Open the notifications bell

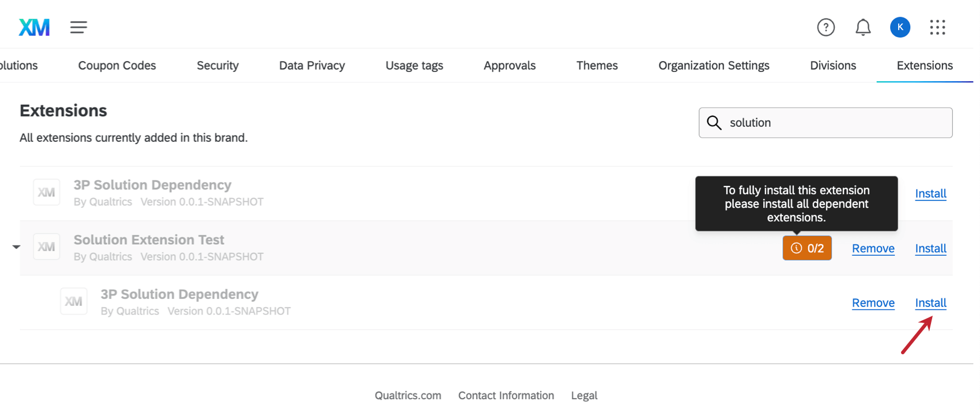862,27
